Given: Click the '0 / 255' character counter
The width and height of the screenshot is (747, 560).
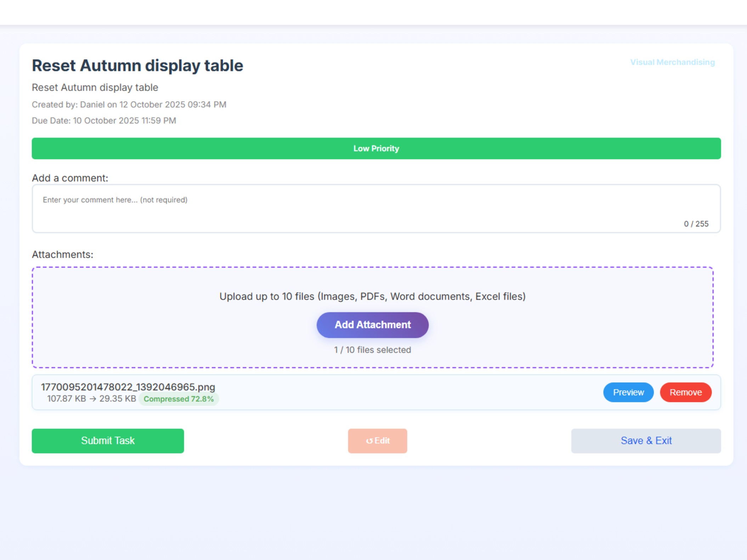Looking at the screenshot, I should pos(696,224).
